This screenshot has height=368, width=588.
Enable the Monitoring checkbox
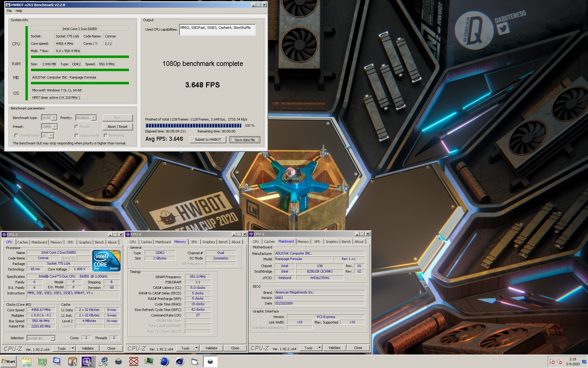[106, 136]
